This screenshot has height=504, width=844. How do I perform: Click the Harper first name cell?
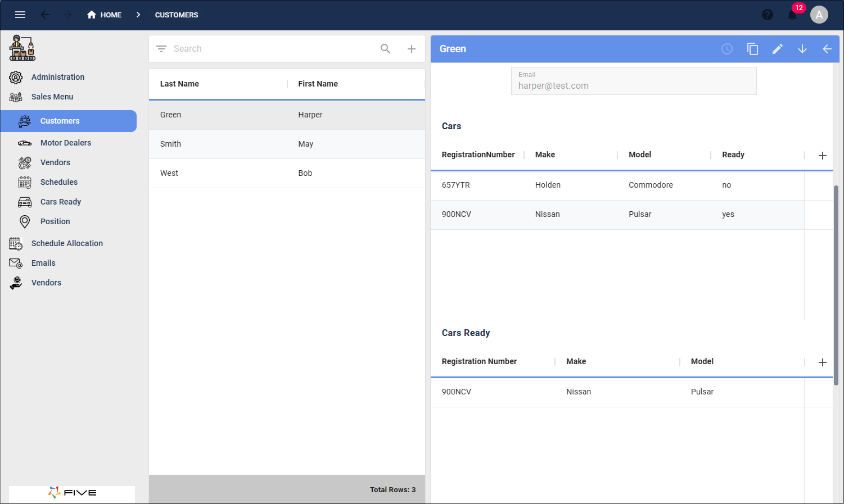click(310, 115)
